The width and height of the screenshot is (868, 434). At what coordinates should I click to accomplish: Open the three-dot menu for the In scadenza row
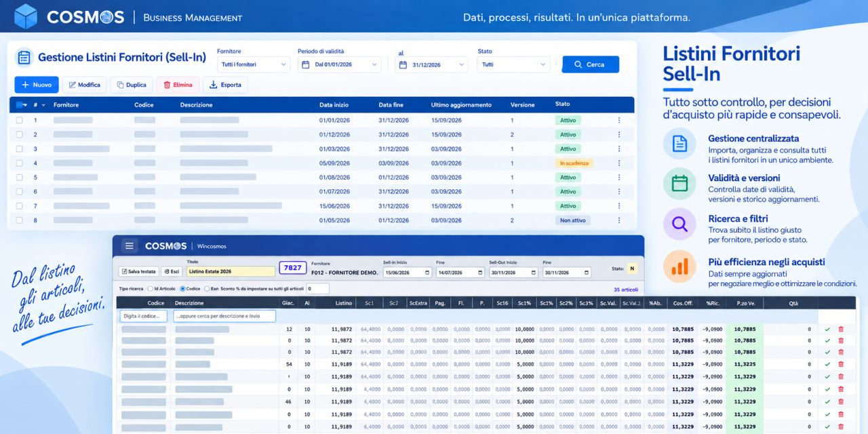click(618, 163)
